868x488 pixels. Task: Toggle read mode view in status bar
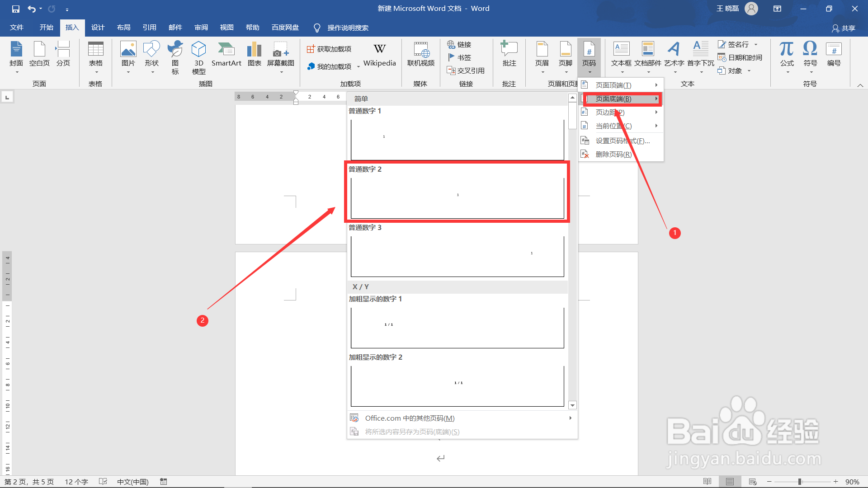[708, 482]
